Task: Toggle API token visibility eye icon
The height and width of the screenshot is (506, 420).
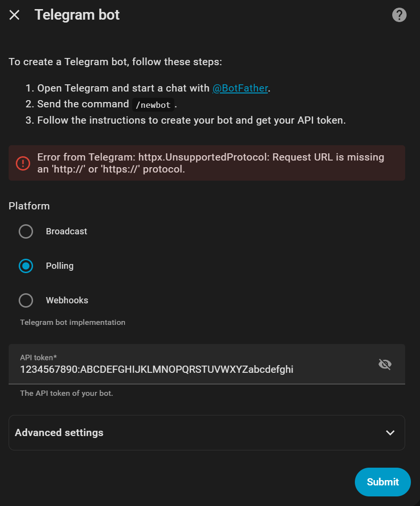Action: [385, 365]
